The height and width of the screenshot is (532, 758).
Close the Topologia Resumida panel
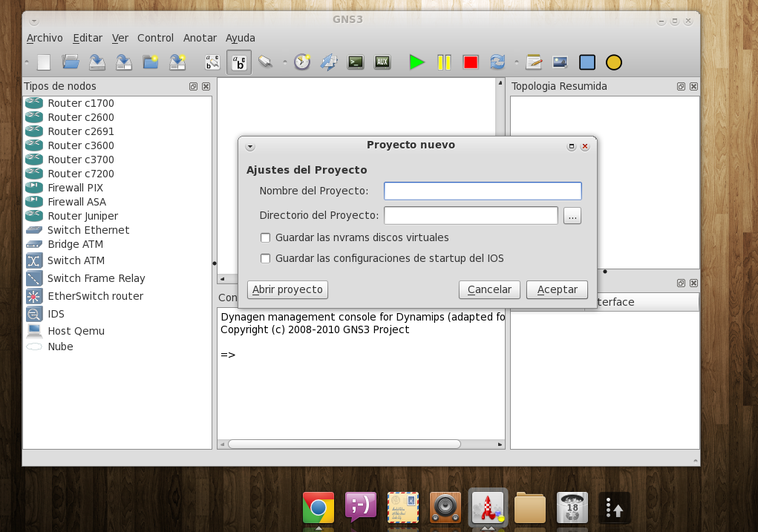(693, 87)
